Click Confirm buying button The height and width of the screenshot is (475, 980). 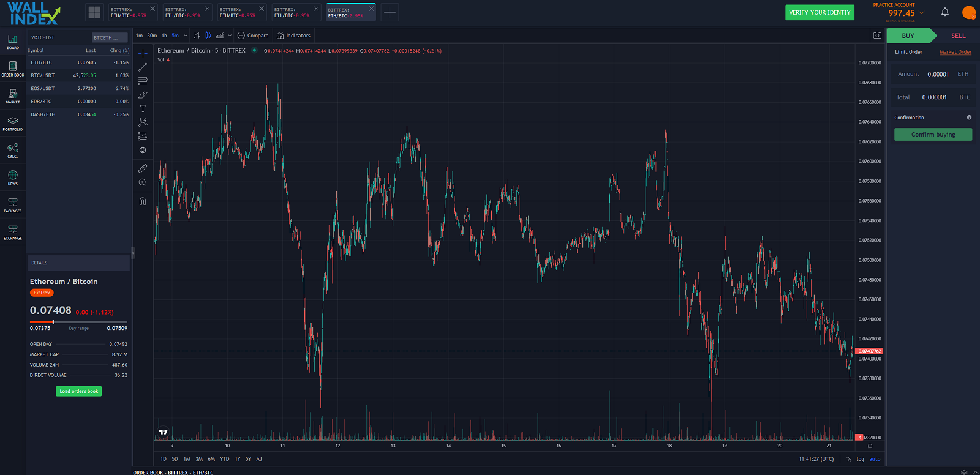click(933, 134)
